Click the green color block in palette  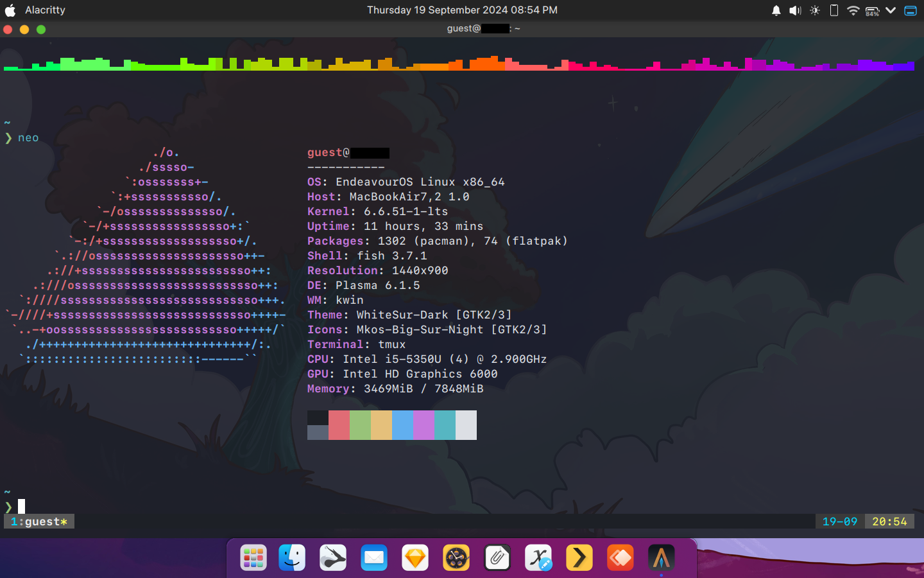[360, 425]
